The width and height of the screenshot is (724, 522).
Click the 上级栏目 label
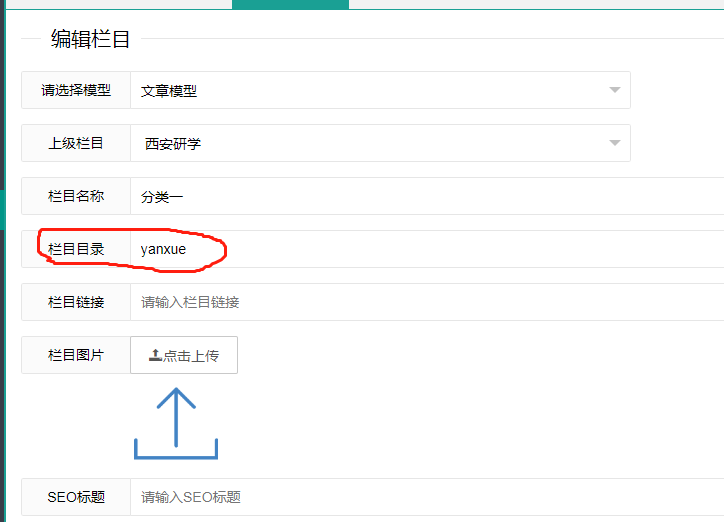coord(76,143)
